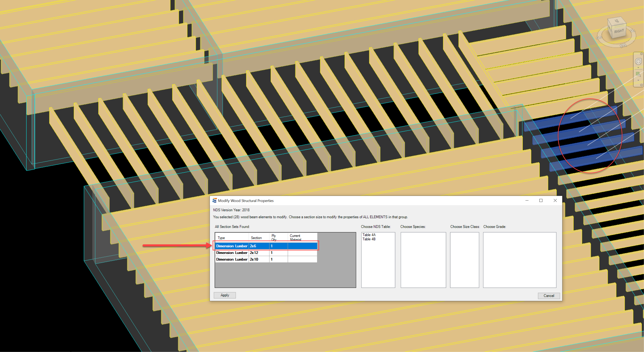Click the Current Material column header

tap(303, 238)
